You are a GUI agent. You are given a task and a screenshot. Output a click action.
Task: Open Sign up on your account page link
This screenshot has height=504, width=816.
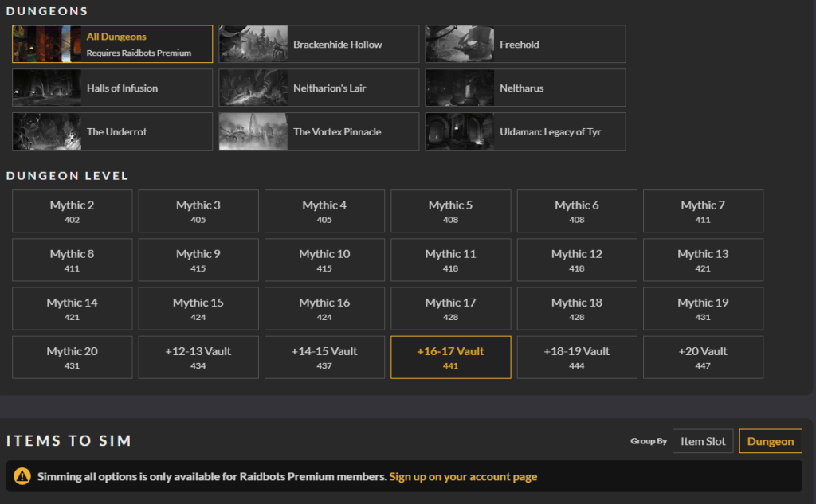(x=463, y=476)
